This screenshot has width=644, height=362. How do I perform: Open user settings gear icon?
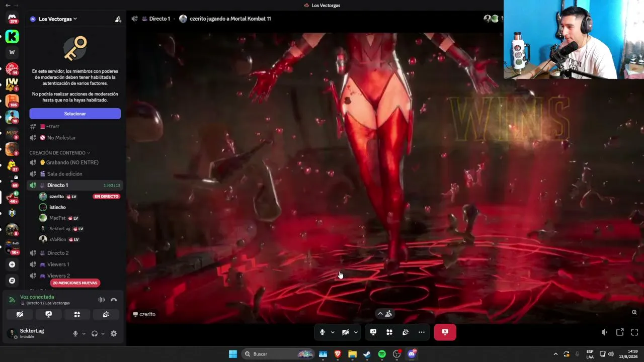point(114,333)
